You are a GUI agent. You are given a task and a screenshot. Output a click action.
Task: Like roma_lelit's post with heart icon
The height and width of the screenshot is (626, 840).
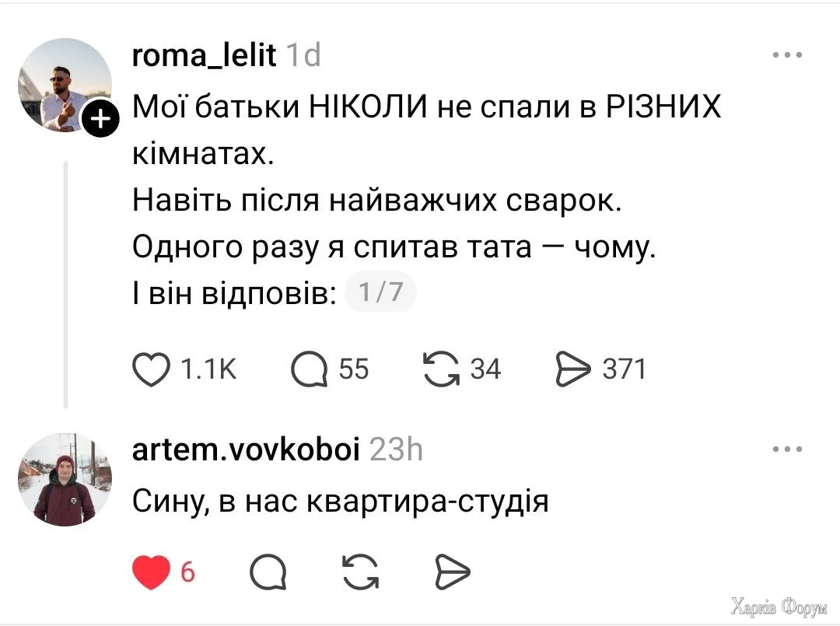[152, 369]
